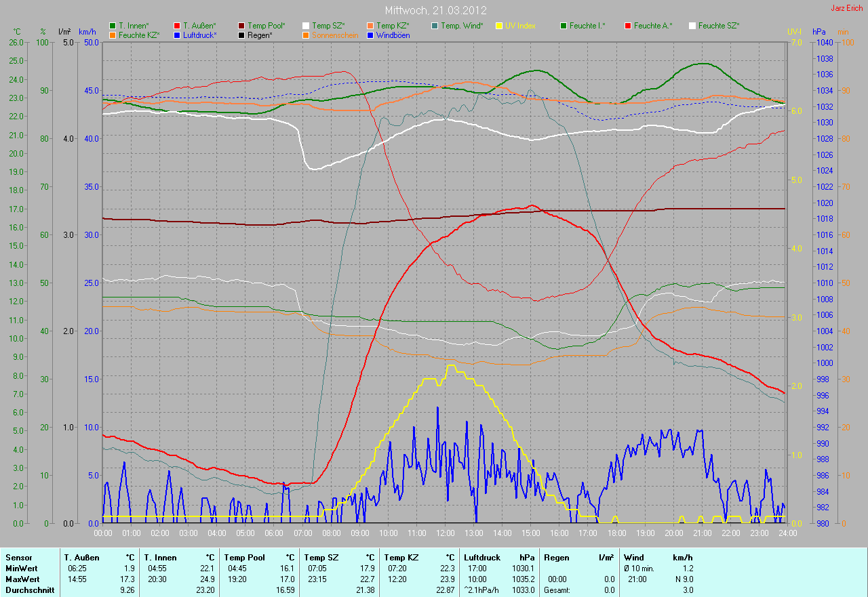
Task: Click the T. Außen average value '9.26'
Action: click(127, 590)
